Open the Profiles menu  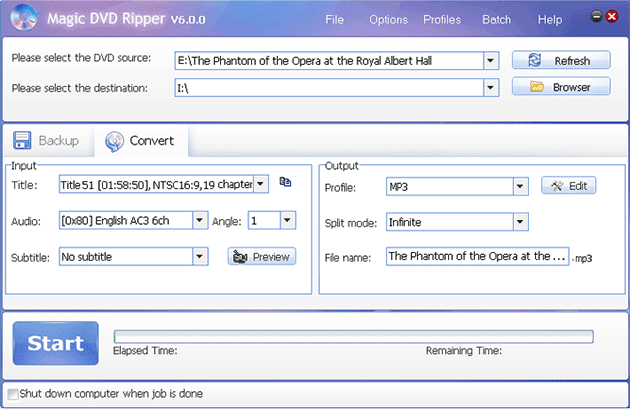click(x=442, y=20)
